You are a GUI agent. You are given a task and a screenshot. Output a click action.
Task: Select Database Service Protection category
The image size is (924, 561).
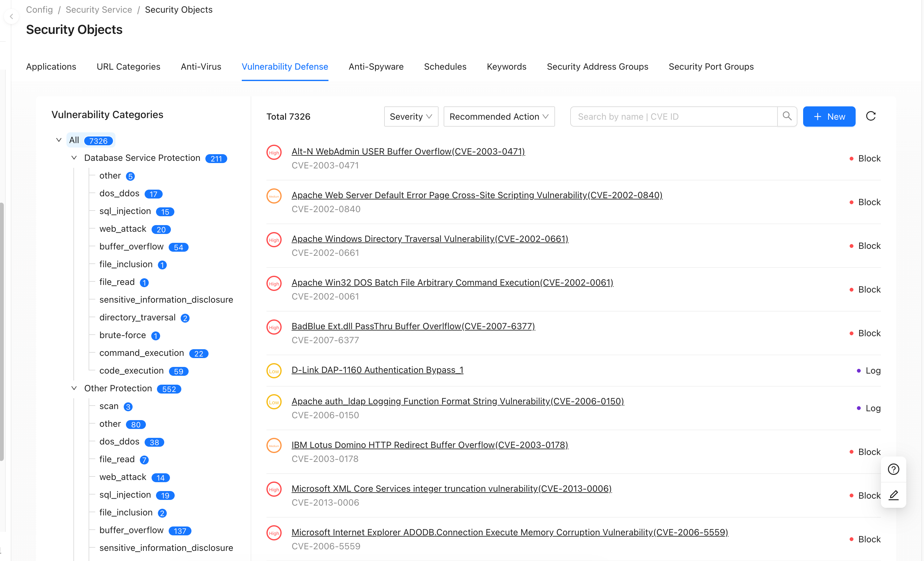coord(155,158)
